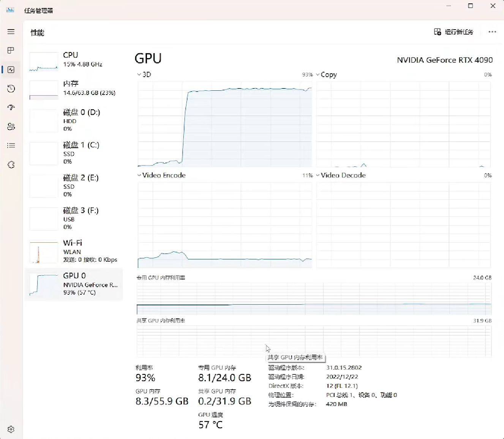Open the Services page icon
This screenshot has height=439, width=504.
[11, 164]
